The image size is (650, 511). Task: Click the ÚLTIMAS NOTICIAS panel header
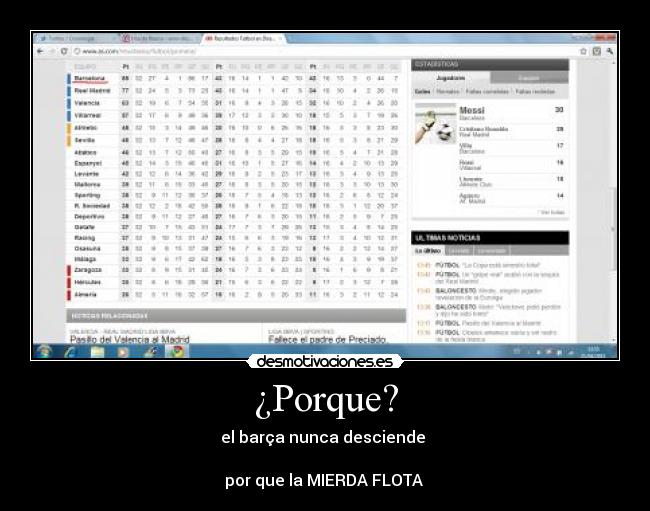click(x=490, y=238)
